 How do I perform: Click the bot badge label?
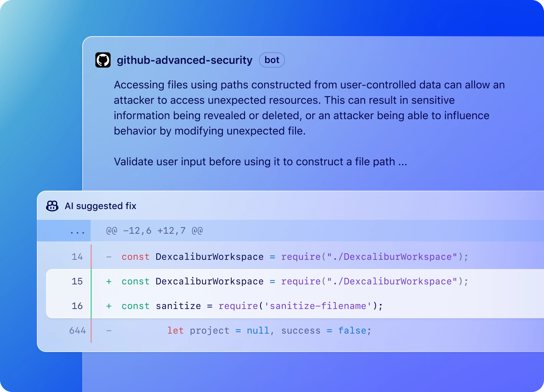(x=272, y=60)
